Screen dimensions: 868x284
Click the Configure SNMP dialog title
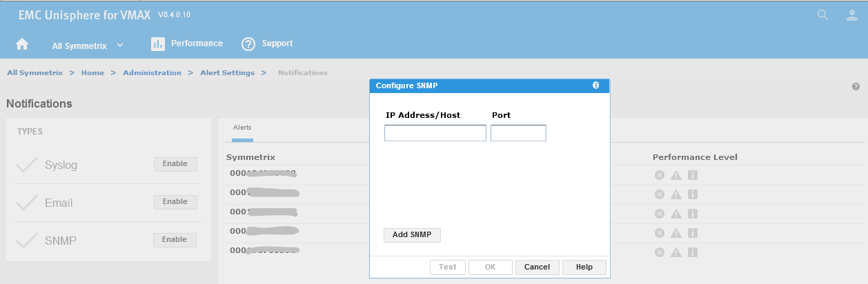click(406, 85)
